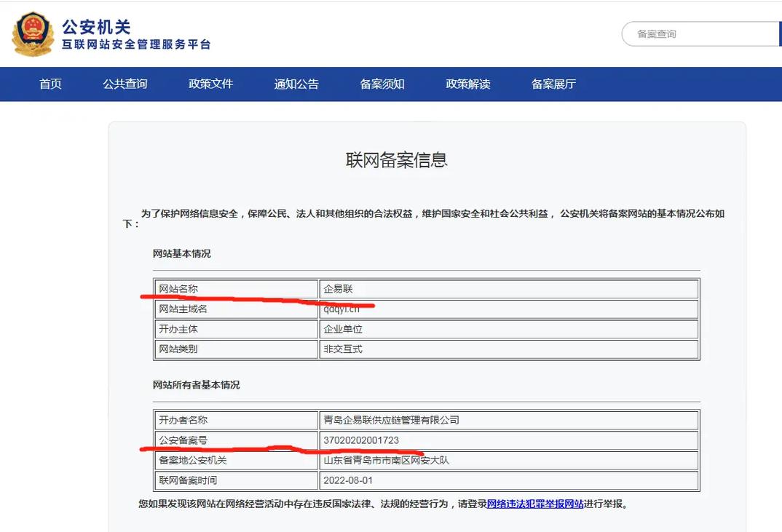Focus the 备案查询 search field
The image size is (782, 532).
click(x=702, y=34)
